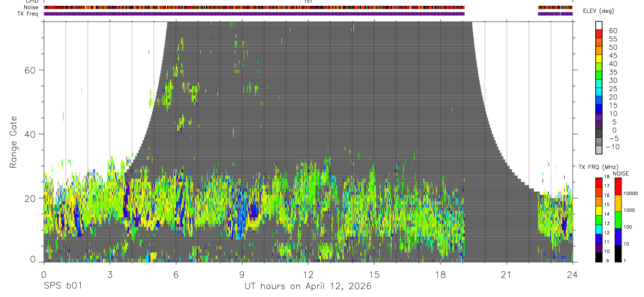
Task: Click the 'Noise' row label at top left
Action: click(x=30, y=7)
